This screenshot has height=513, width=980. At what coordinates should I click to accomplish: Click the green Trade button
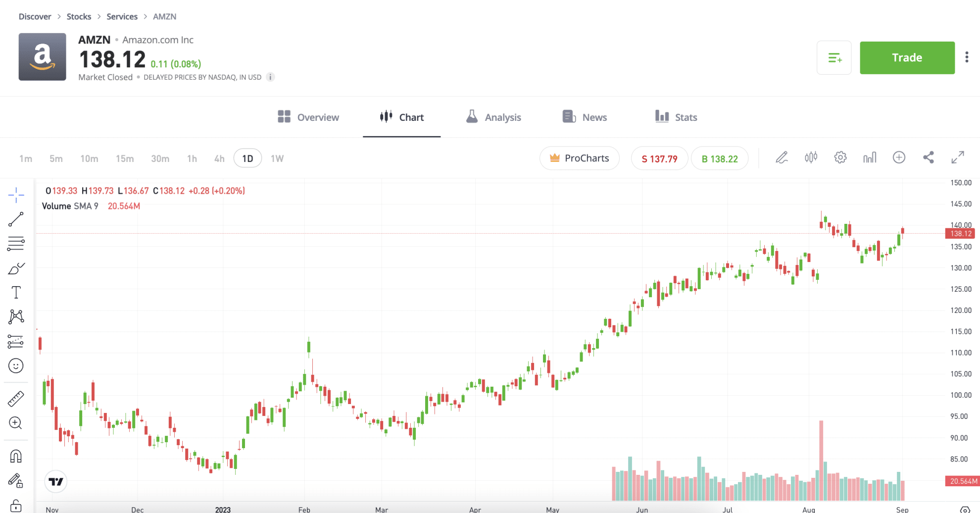[x=907, y=57]
